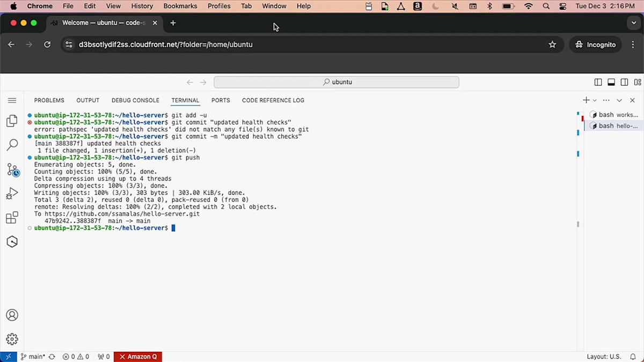Click the Bluetooth icon in menu bar
The width and height of the screenshot is (644, 362).
click(489, 6)
